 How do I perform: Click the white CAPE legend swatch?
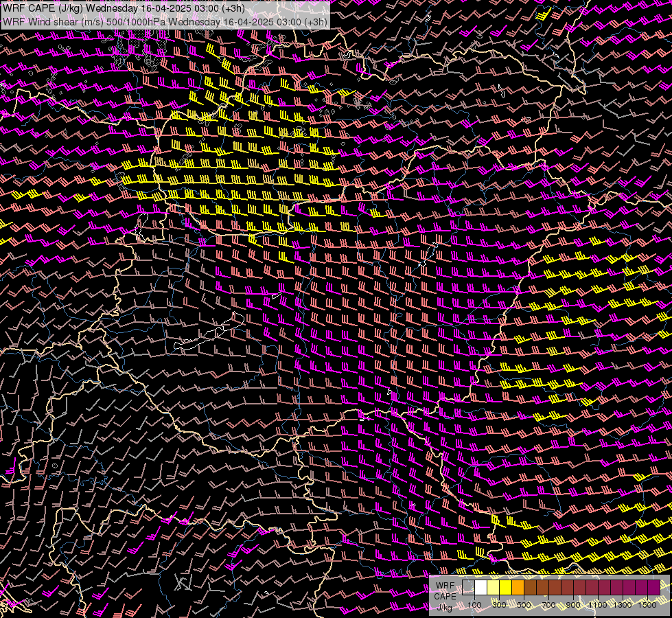(481, 587)
